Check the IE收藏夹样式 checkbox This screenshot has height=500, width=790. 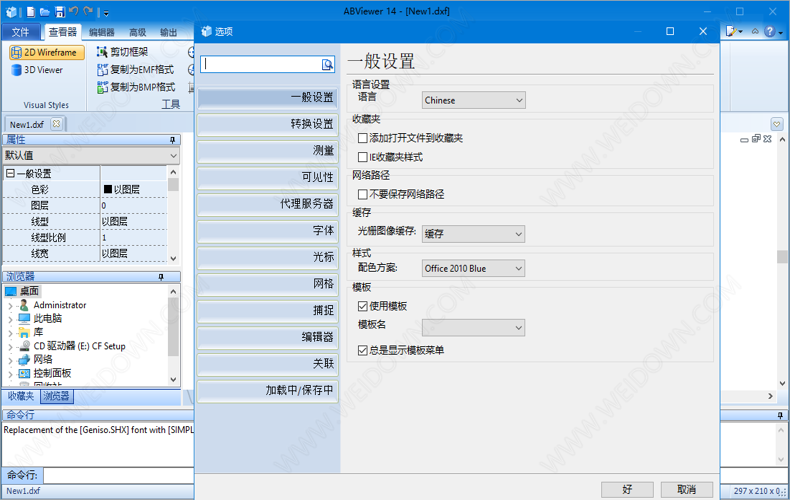[x=362, y=157]
